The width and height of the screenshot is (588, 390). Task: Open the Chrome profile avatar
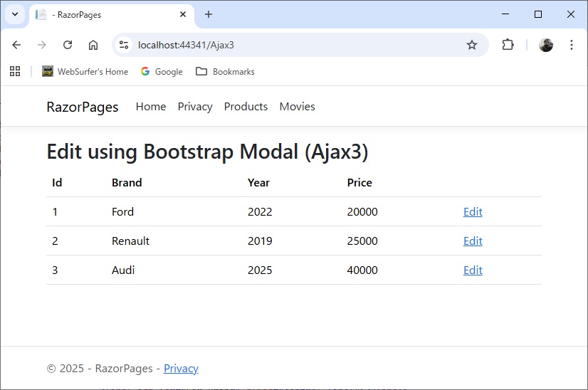point(546,45)
